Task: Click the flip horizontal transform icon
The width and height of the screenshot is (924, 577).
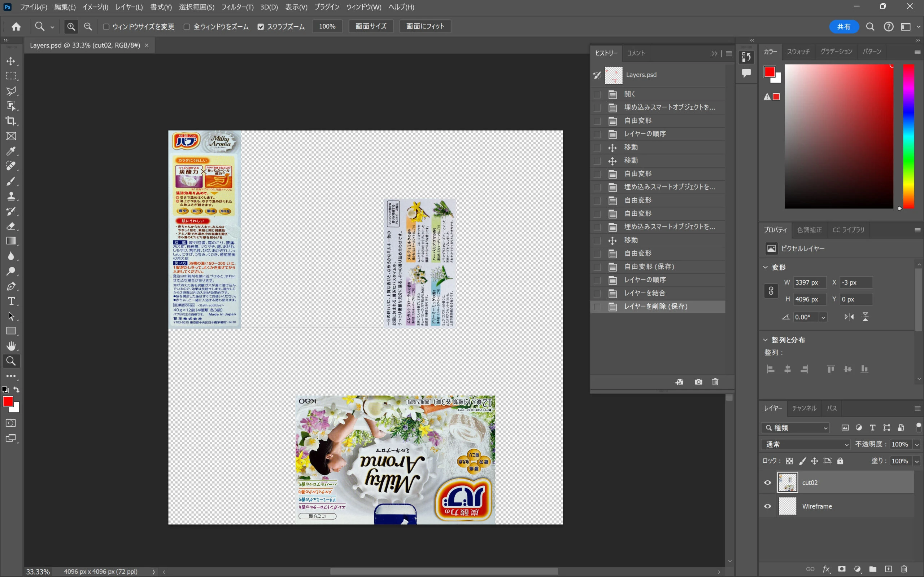Action: 849,317
